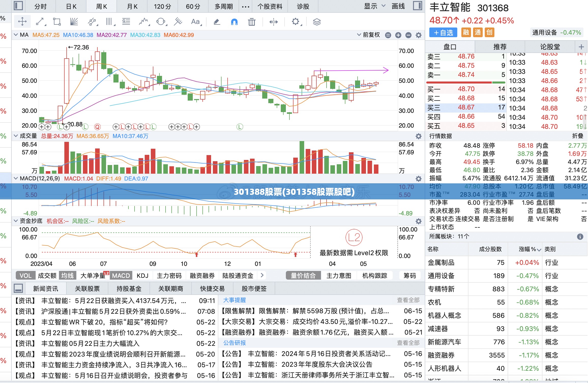Click 查看全部 next to 大事提醒
Viewport: 588px width, 383px height.
(x=408, y=300)
